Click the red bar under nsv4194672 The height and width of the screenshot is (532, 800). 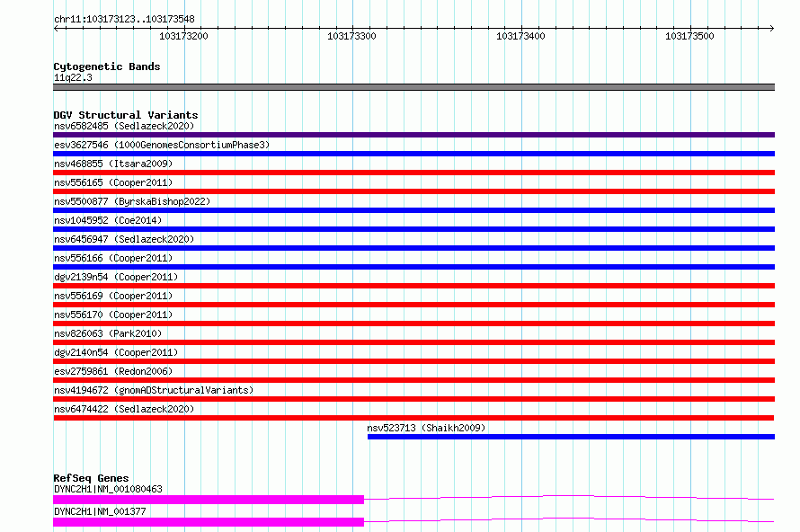[413, 399]
